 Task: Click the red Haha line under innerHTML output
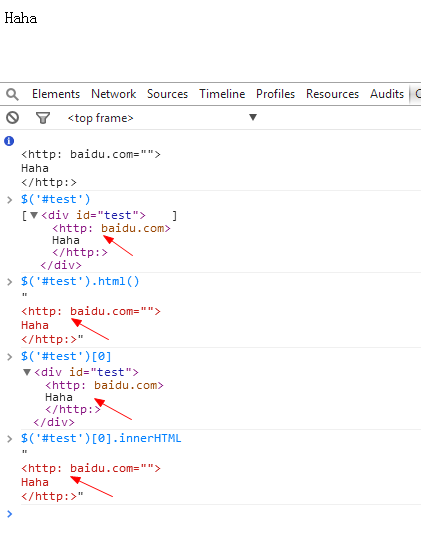[35, 482]
